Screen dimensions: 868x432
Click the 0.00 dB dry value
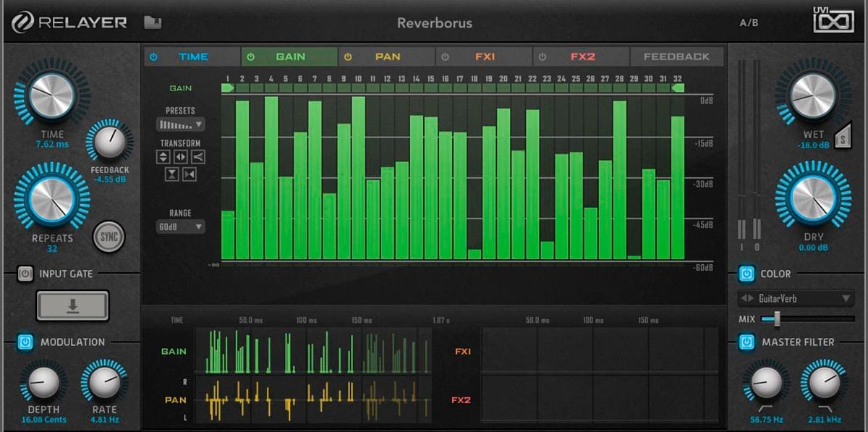tap(813, 247)
